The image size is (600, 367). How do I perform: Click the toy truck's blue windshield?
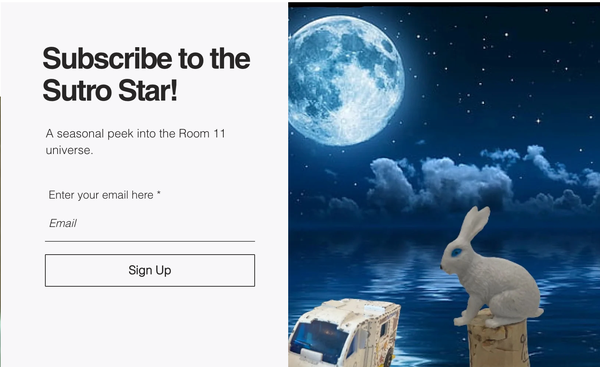coord(321,339)
